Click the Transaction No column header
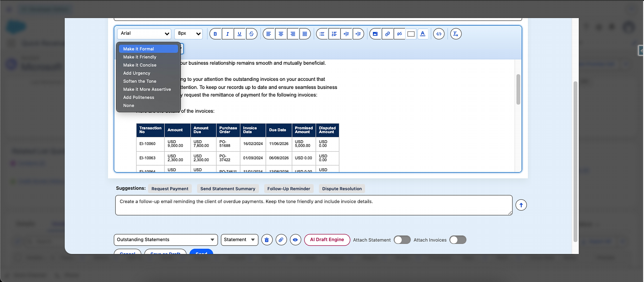The image size is (644, 282). click(x=150, y=130)
